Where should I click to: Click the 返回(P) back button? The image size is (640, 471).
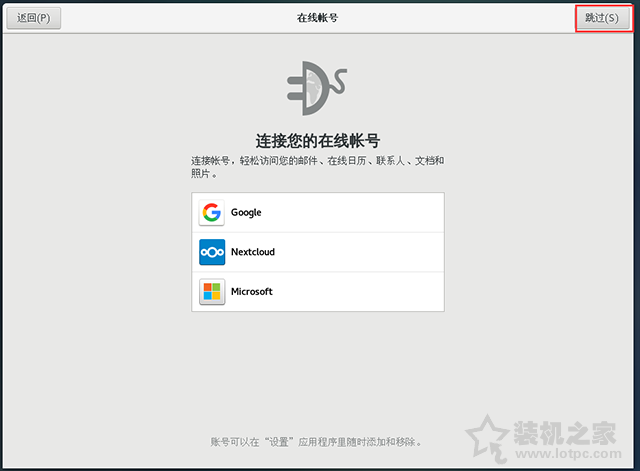click(x=34, y=18)
